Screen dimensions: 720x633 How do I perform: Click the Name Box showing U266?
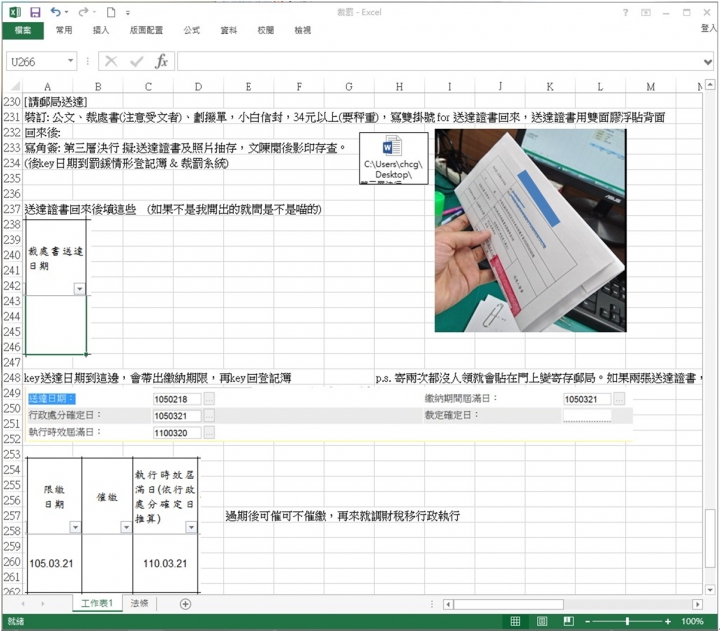pos(36,62)
